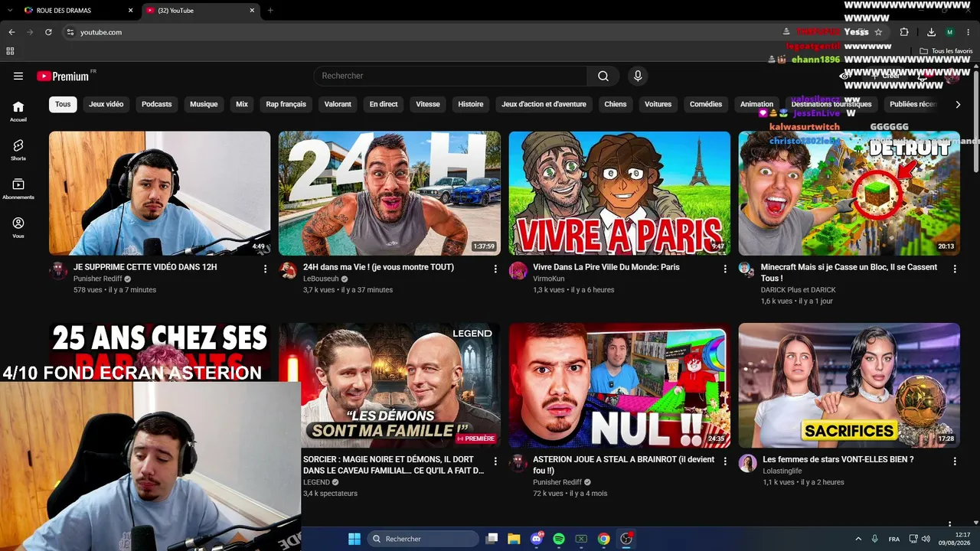The image size is (980, 551).
Task: Open options menu for 24H dans ma Vie
Action: [495, 269]
